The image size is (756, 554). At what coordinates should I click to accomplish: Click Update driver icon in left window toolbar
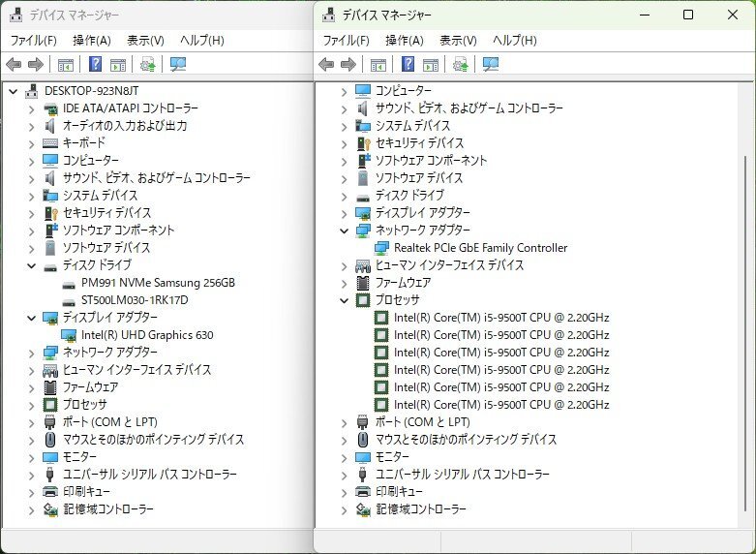coord(147,64)
